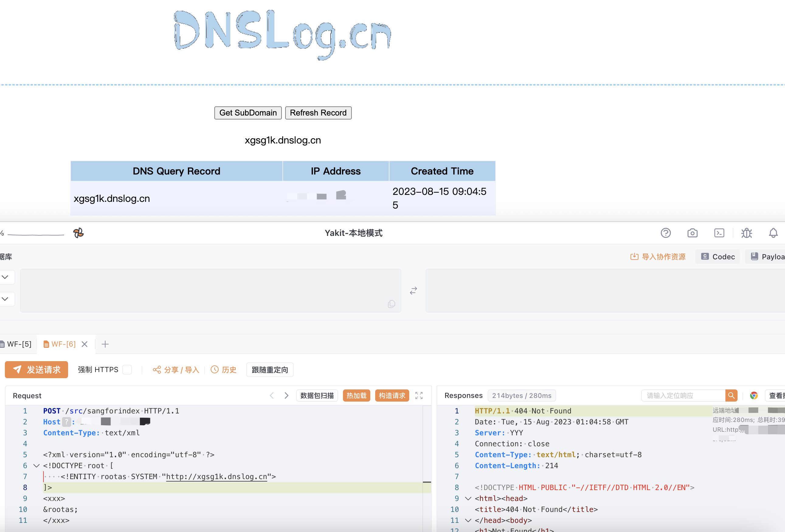This screenshot has width=785, height=532.
Task: Click the help question mark icon
Action: pos(666,233)
